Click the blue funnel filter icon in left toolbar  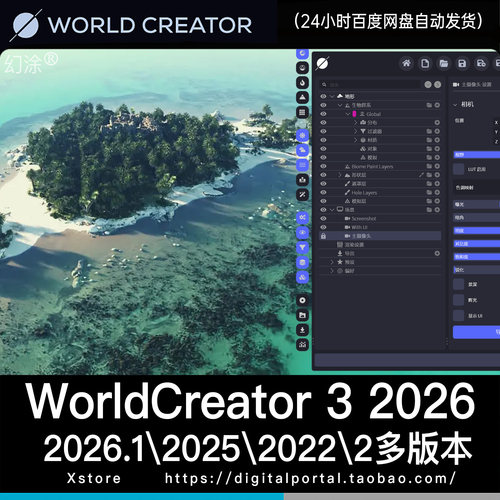[302, 247]
